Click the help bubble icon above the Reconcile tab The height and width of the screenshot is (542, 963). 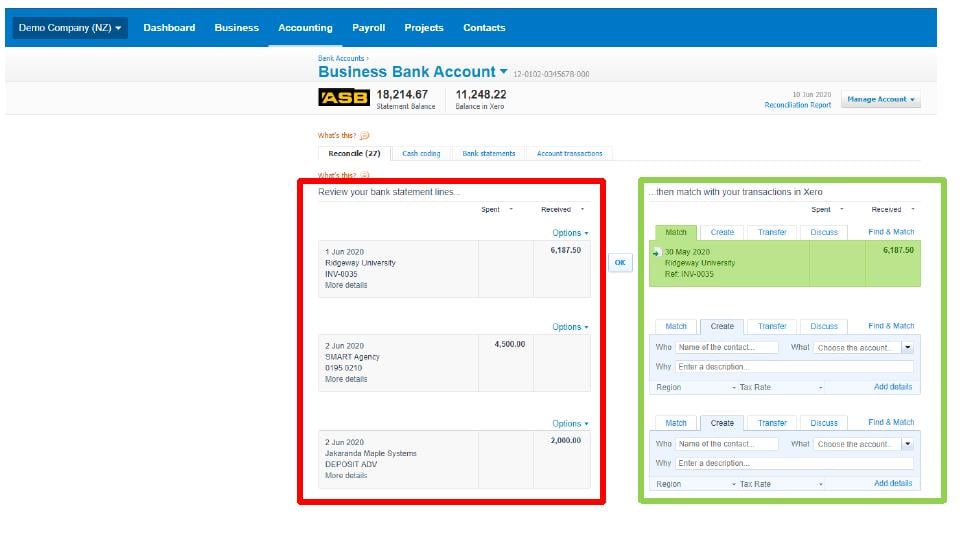pos(364,136)
